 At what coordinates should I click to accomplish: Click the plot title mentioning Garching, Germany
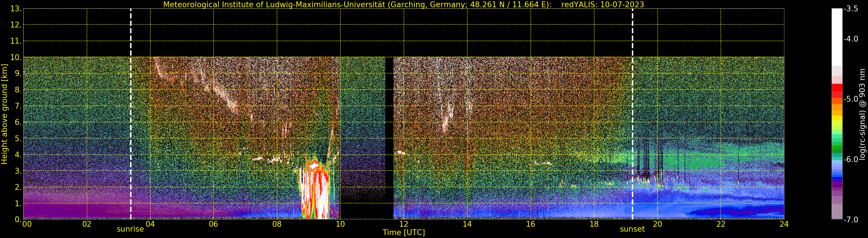pos(404,4)
